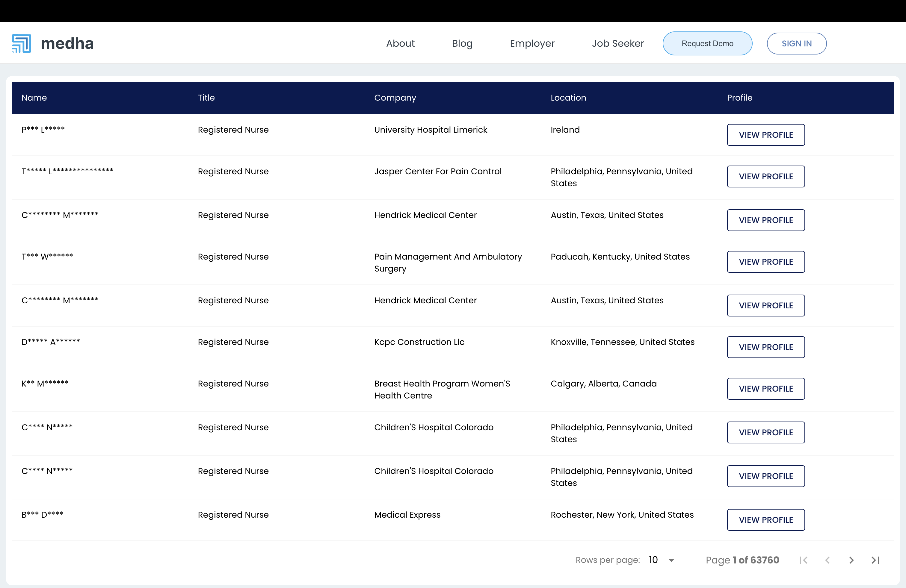This screenshot has width=906, height=588.
Task: Click the SIGN IN button
Action: [796, 43]
